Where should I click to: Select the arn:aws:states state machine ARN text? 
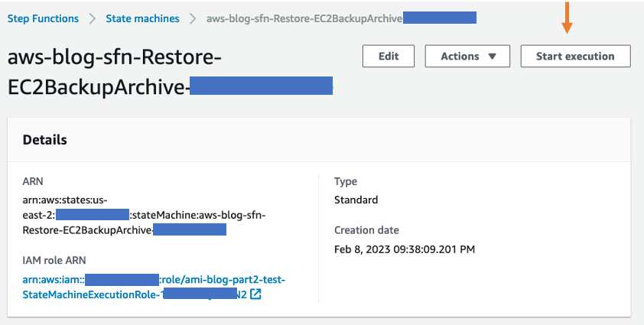144,215
